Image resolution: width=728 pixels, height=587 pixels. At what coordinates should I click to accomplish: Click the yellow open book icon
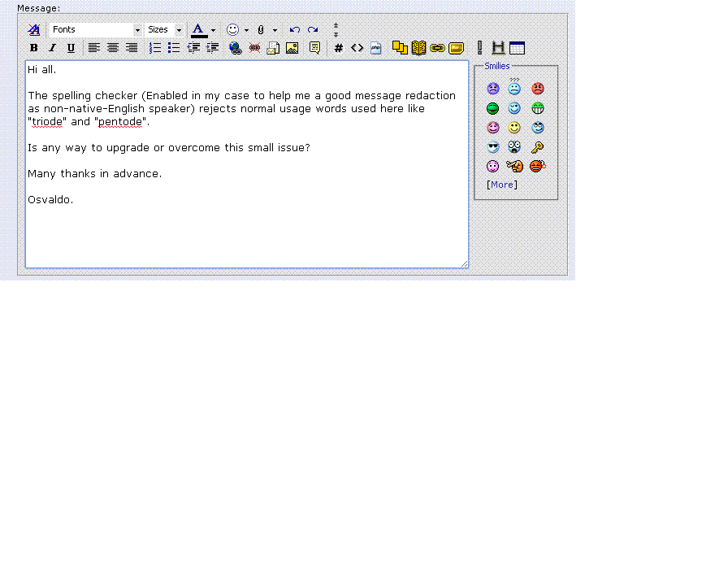[418, 48]
